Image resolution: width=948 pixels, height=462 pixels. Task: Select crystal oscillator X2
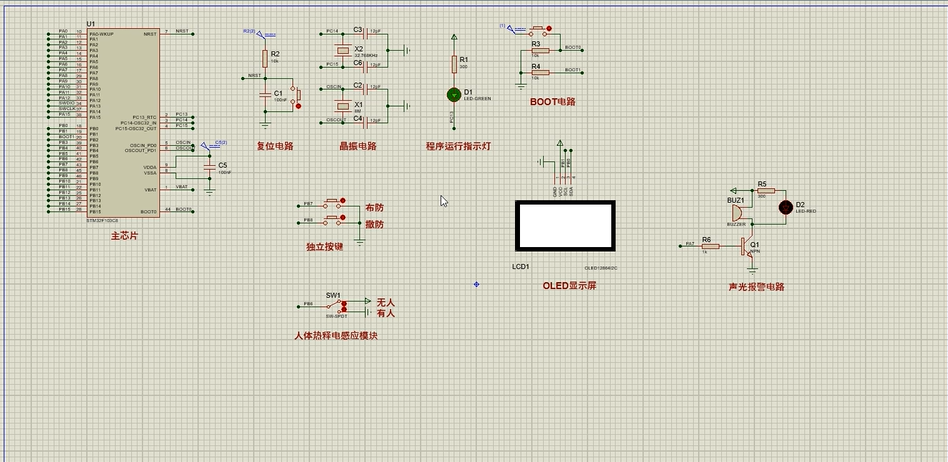[x=343, y=49]
